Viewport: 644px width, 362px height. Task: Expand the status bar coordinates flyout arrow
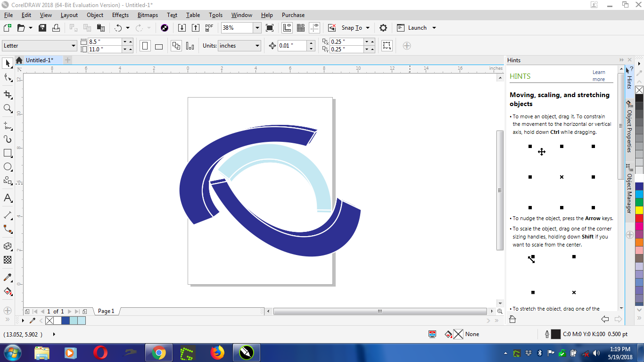[x=54, y=334]
